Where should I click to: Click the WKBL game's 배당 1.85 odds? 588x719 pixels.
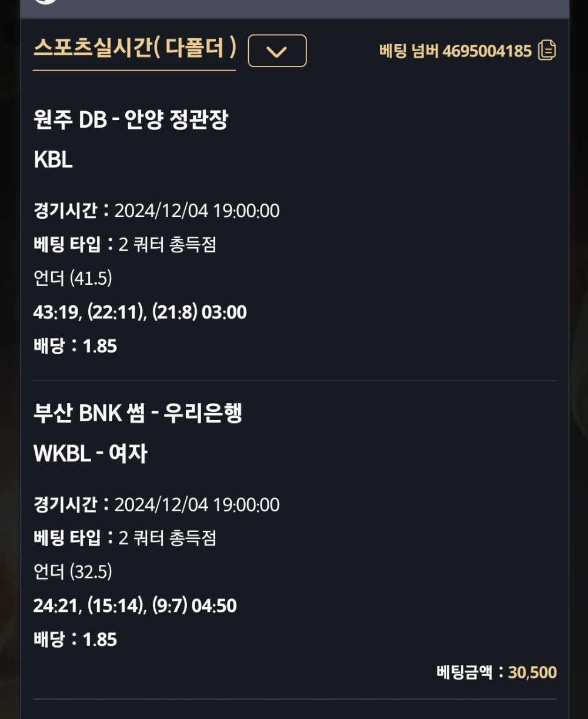(x=75, y=640)
